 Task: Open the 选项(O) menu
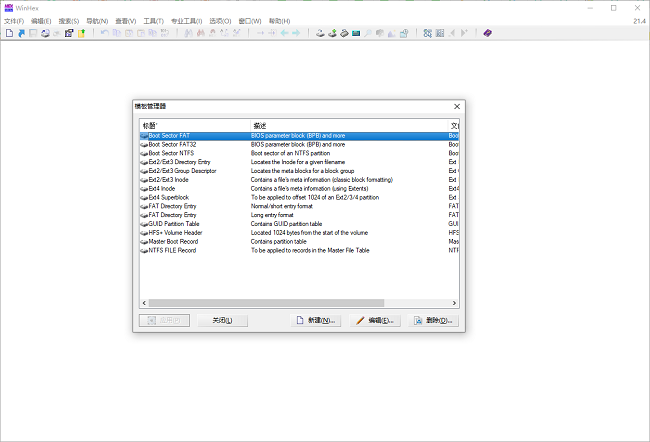coord(220,20)
